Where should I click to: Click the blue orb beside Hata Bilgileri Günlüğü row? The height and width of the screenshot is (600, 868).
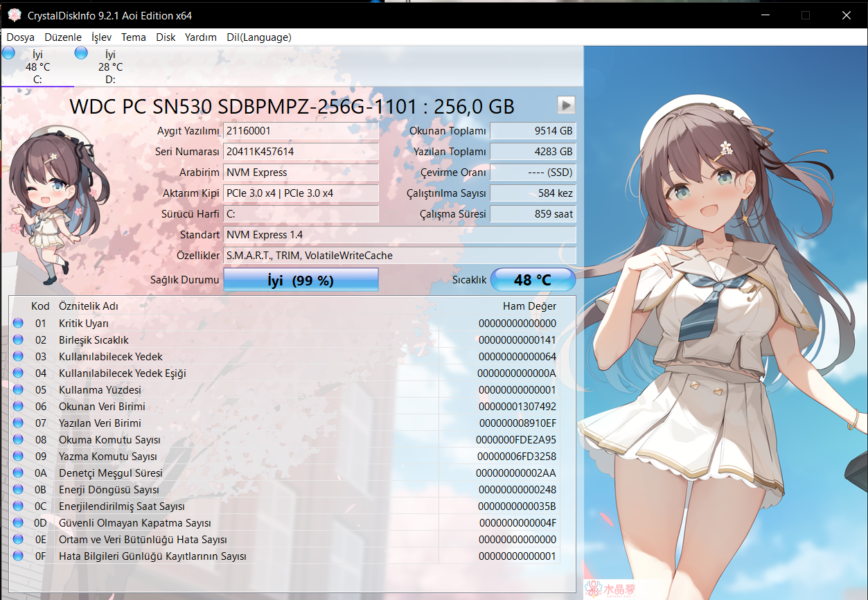(x=18, y=556)
